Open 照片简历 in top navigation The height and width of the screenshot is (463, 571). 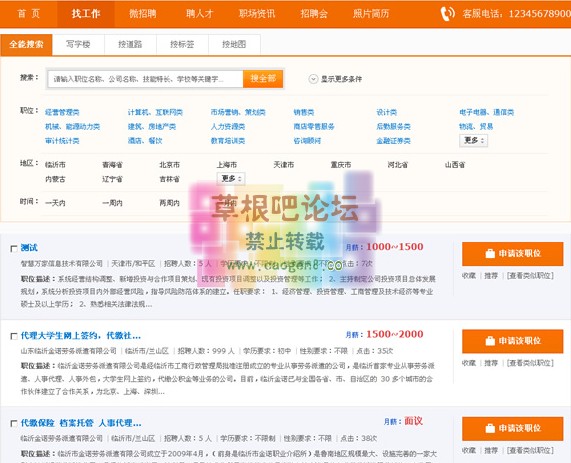371,14
